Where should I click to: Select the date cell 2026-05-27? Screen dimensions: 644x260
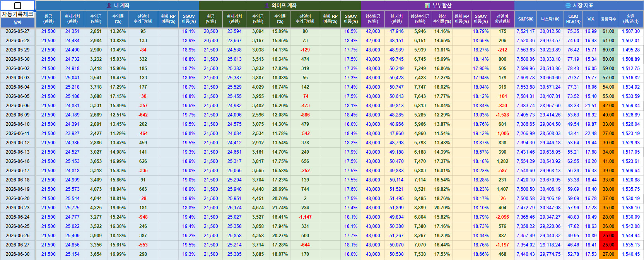(18, 31)
